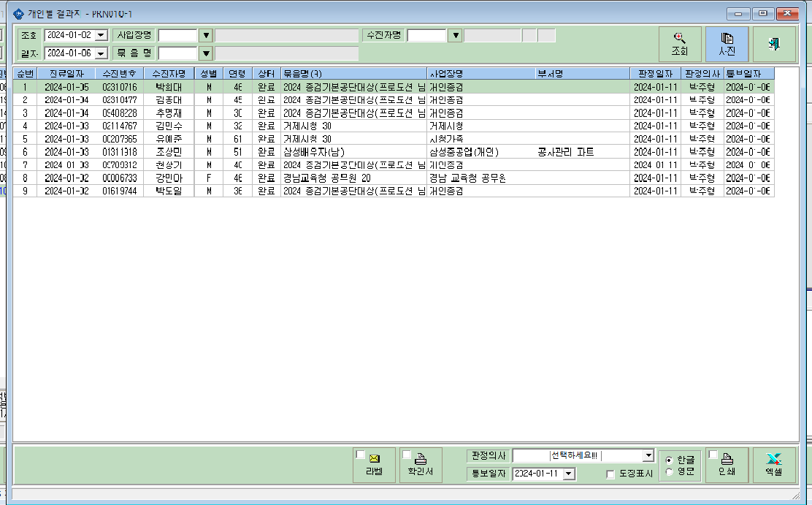Open the 판정의사 선택하세요 dropdown
This screenshot has width=812, height=505.
tap(648, 455)
